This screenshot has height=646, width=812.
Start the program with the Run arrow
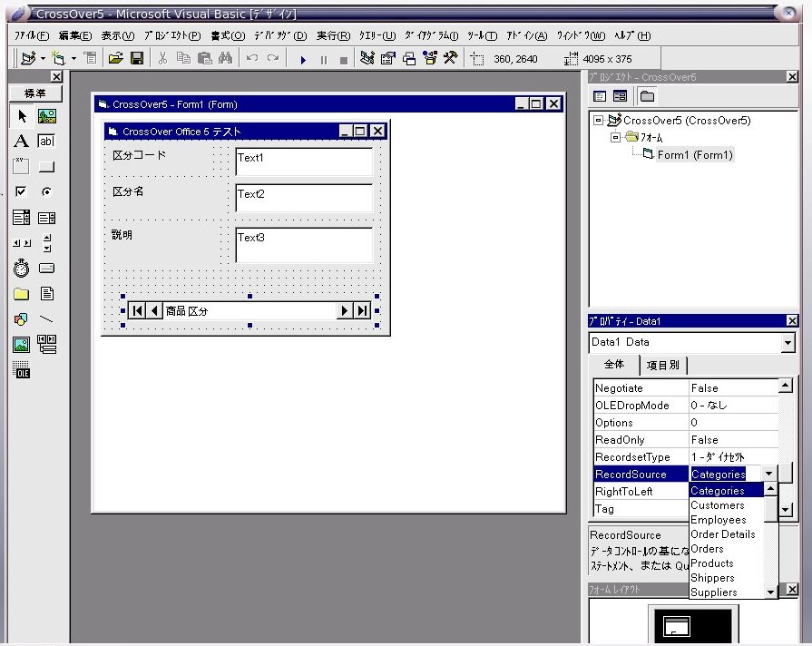[x=303, y=60]
